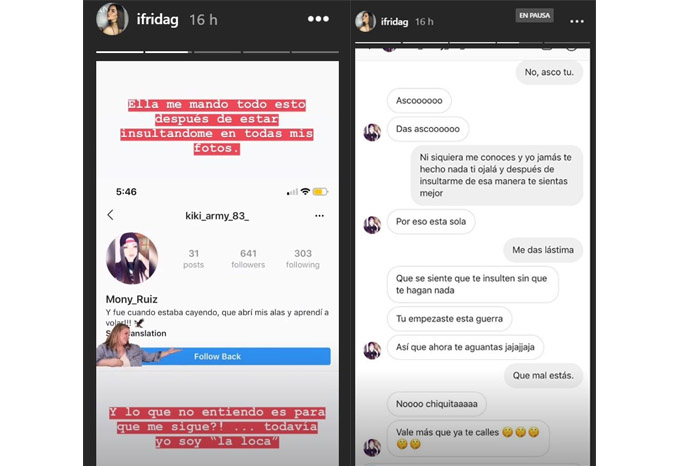Tap the ifridag avatar on the left story

pos(112,19)
